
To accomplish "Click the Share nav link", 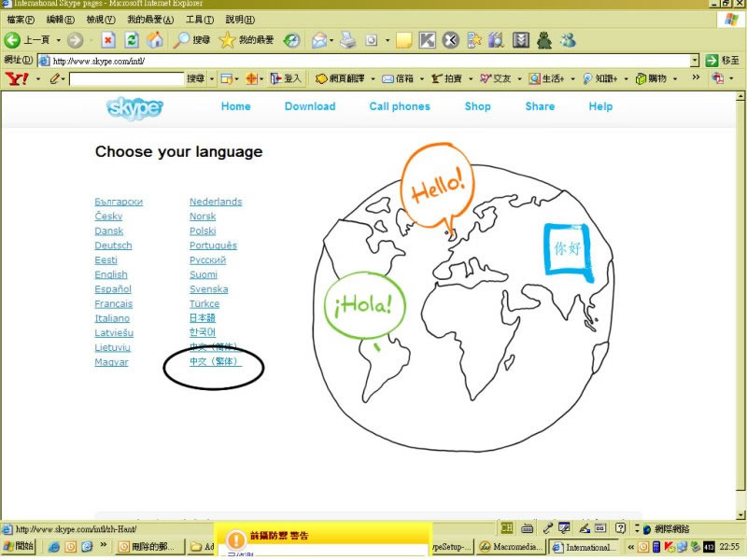I will click(x=540, y=106).
